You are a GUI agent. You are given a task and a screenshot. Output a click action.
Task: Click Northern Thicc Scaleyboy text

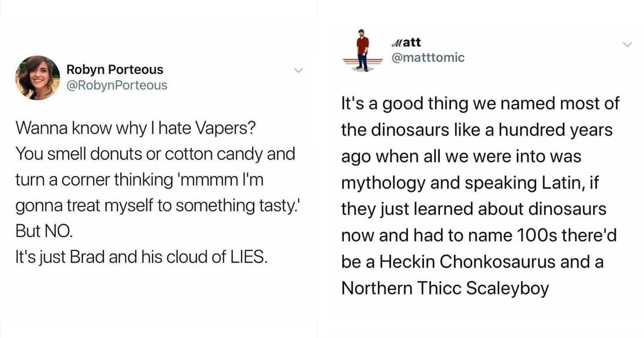445,288
